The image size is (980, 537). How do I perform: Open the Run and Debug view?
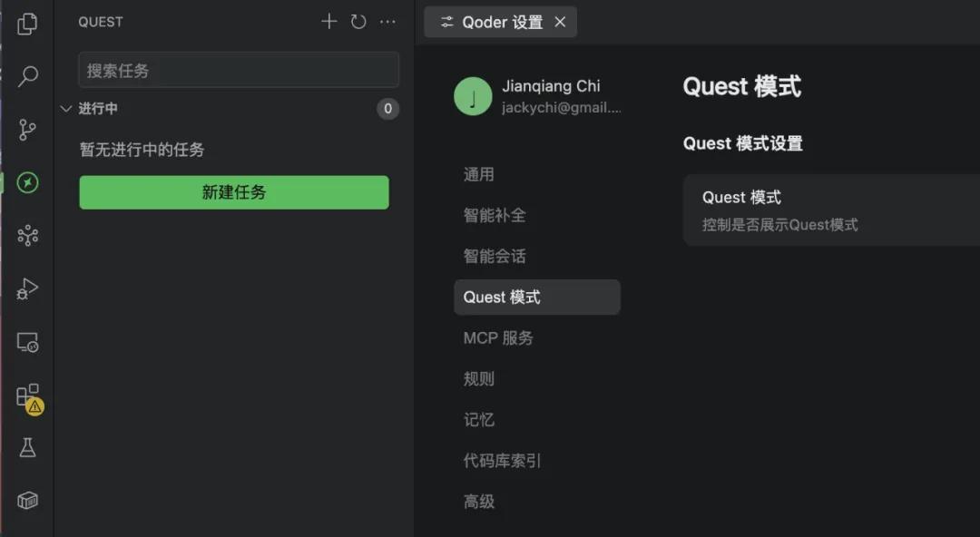[x=26, y=288]
